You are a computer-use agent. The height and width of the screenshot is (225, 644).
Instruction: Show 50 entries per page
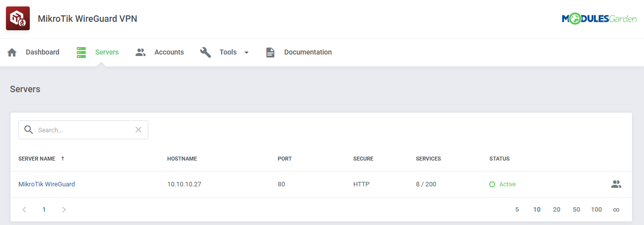tap(577, 210)
